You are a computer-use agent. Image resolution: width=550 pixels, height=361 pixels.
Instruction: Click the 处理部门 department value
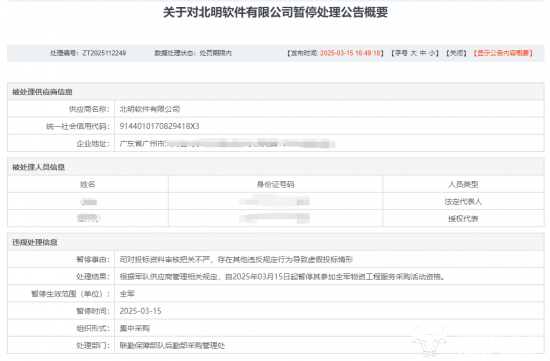tap(172, 346)
